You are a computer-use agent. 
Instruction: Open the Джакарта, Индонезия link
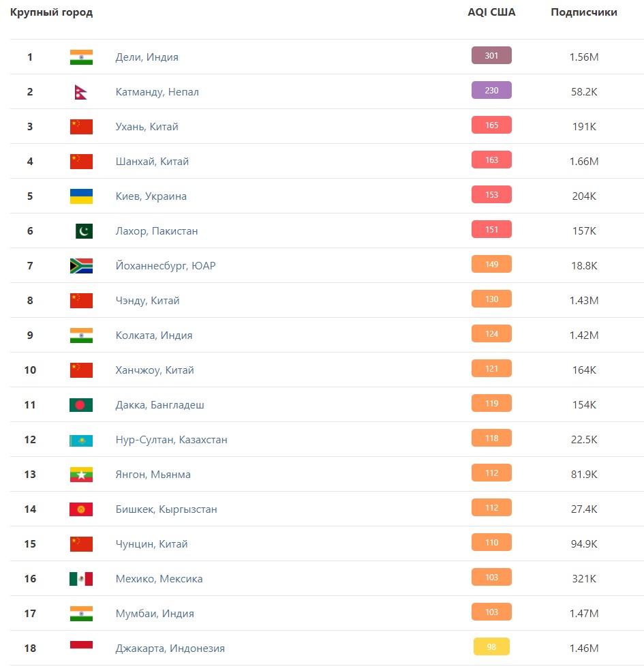pos(170,648)
